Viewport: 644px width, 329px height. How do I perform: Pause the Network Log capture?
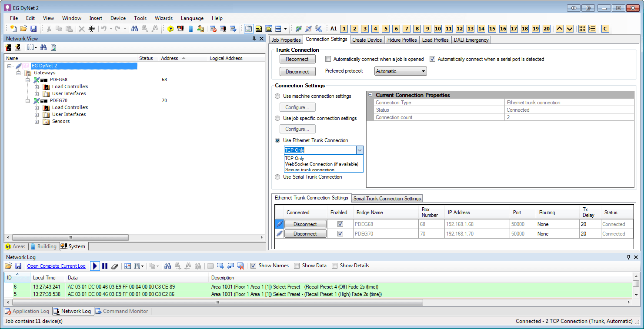click(x=105, y=266)
